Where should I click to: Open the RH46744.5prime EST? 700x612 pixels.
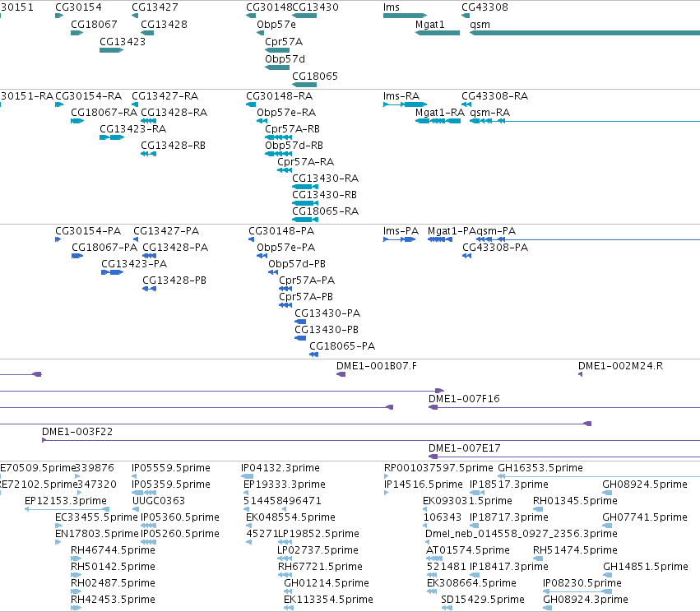(x=76, y=559)
